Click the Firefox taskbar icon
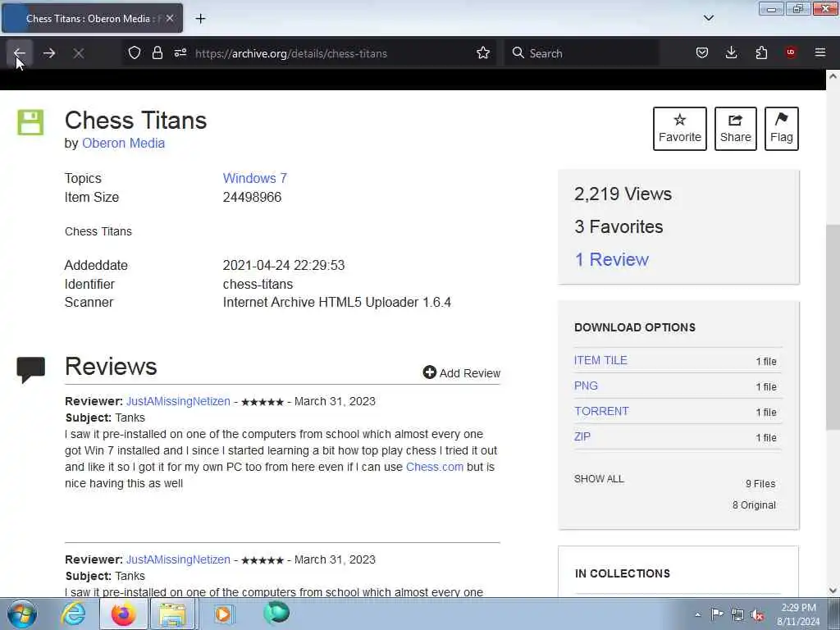 pos(123,614)
